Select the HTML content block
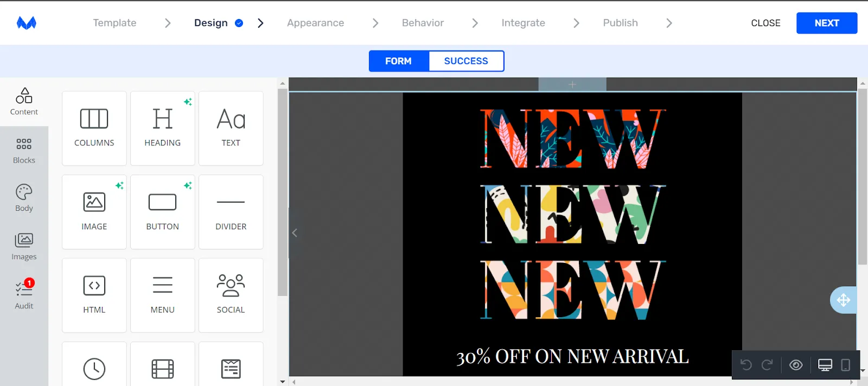This screenshot has height=386, width=868. pyautogui.click(x=94, y=295)
